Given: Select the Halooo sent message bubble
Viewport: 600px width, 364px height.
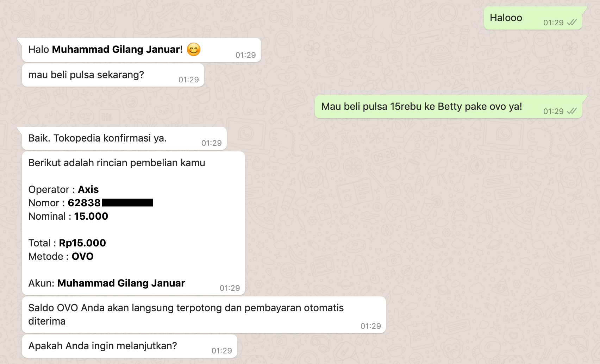Looking at the screenshot, I should point(533,18).
